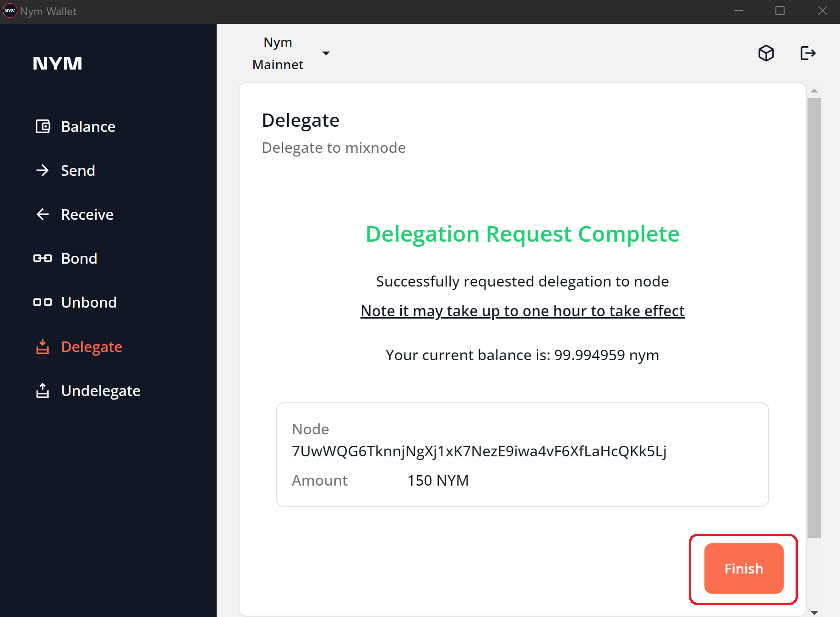The width and height of the screenshot is (840, 617).
Task: Minimize the Nym Wallet window
Action: point(738,11)
